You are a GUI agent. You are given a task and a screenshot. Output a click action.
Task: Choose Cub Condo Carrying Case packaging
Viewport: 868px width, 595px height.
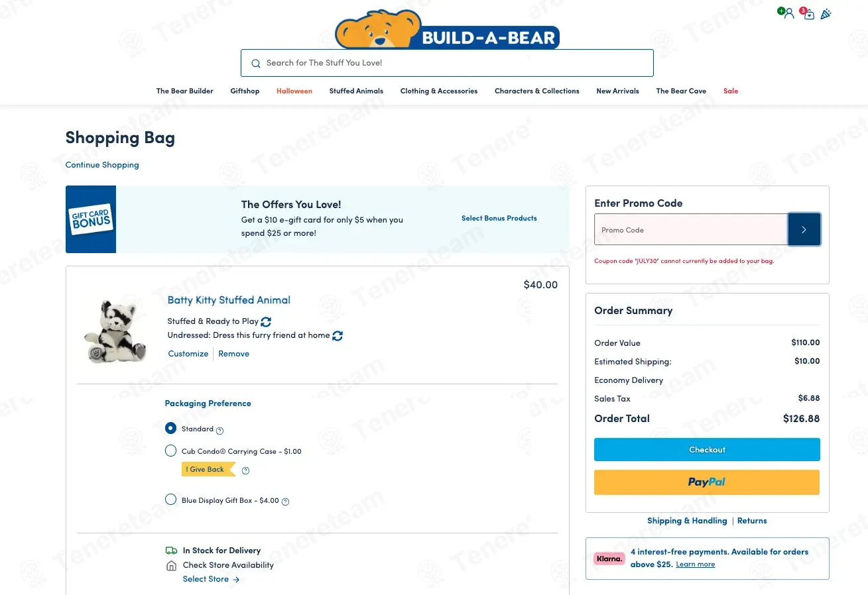pyautogui.click(x=171, y=451)
